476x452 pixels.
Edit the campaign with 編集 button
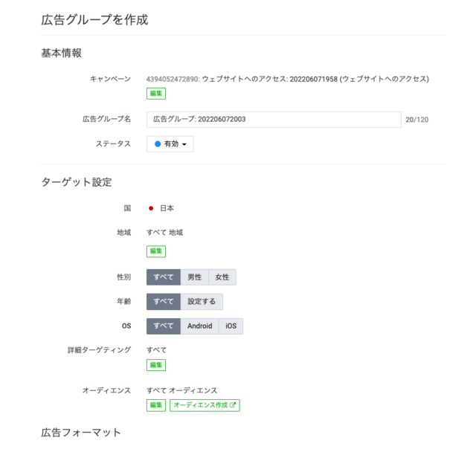[x=156, y=94]
